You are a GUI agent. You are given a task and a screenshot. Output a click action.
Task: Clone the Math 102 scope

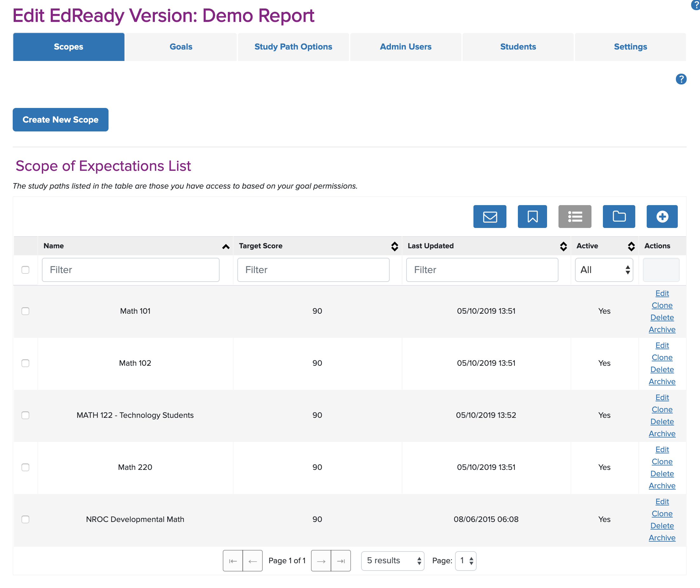coord(662,357)
